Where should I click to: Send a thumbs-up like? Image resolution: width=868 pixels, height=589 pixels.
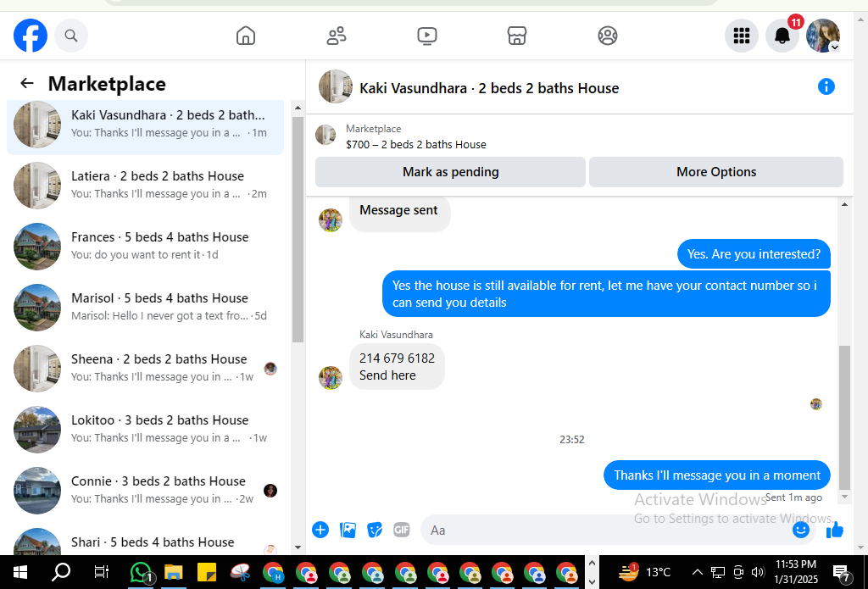(x=835, y=530)
